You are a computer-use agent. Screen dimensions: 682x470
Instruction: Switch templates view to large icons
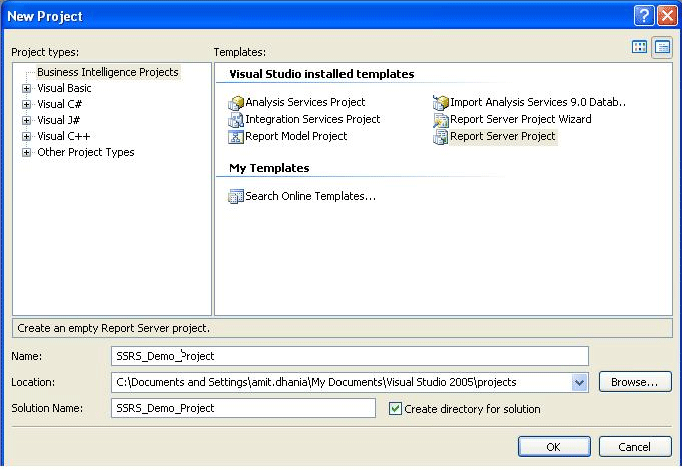click(639, 47)
